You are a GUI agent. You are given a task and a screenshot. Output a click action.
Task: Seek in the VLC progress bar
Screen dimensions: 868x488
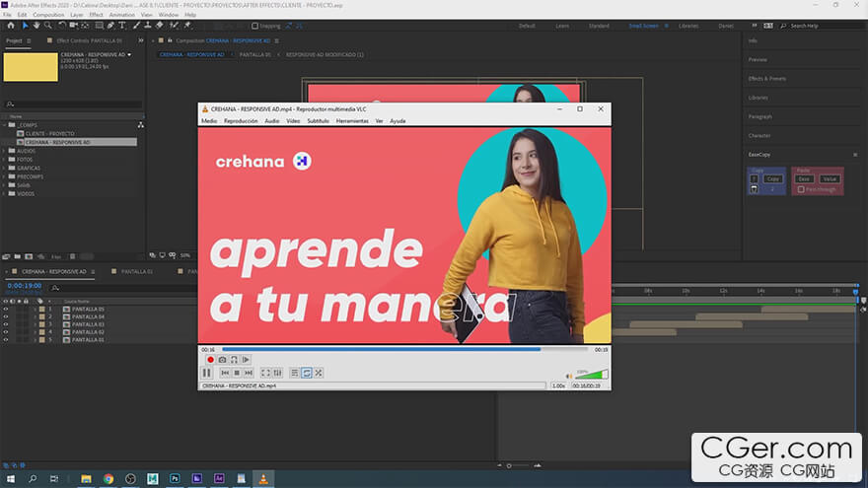coord(404,350)
